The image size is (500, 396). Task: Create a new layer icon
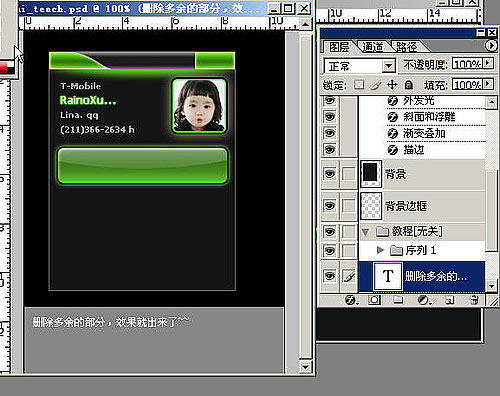(449, 300)
